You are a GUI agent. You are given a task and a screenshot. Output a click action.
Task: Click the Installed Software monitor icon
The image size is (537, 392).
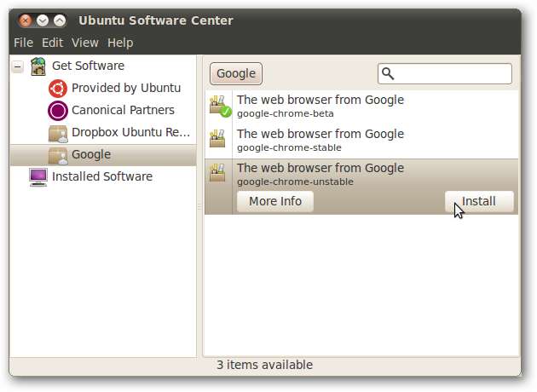pos(38,177)
